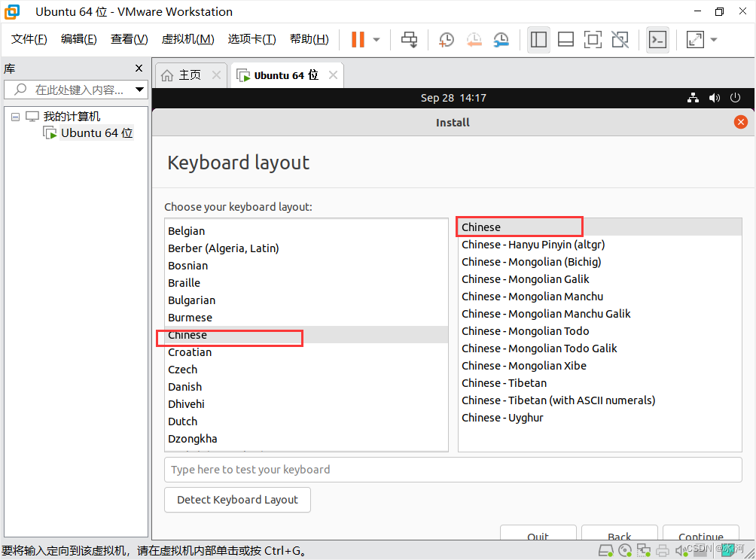Select Chinese - Uyghur variant
The height and width of the screenshot is (560, 756).
tap(600, 418)
